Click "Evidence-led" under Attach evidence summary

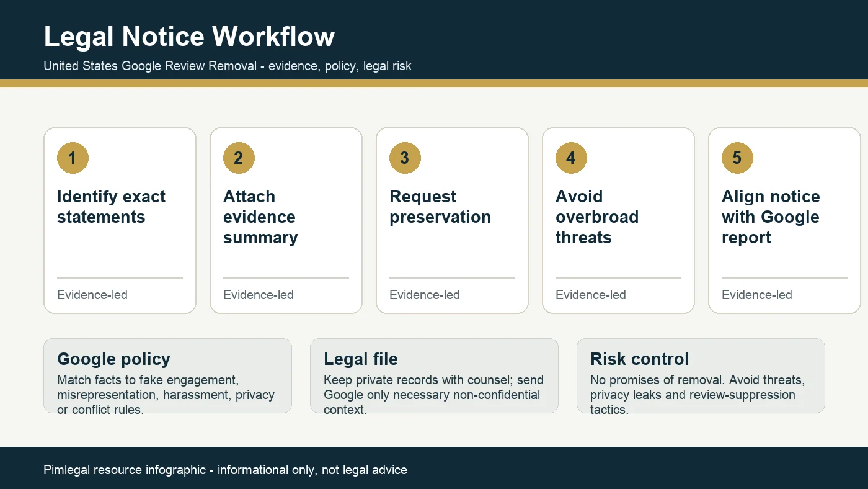tap(259, 295)
